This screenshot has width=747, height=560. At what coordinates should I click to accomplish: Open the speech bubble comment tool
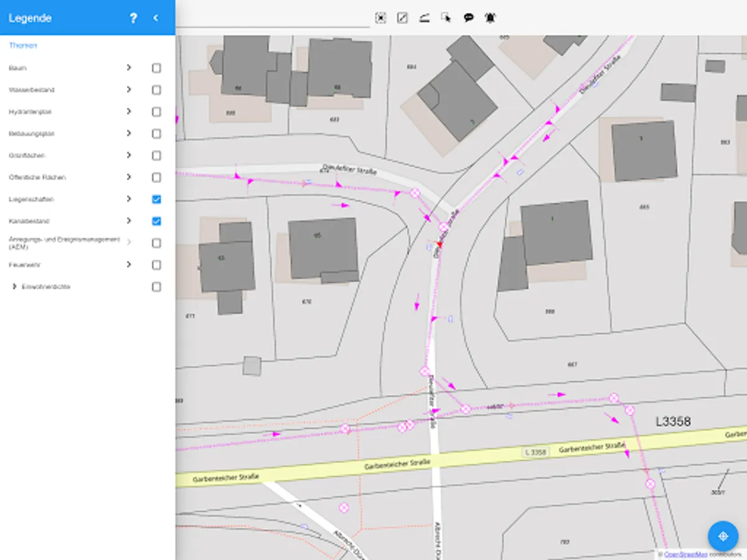[468, 18]
